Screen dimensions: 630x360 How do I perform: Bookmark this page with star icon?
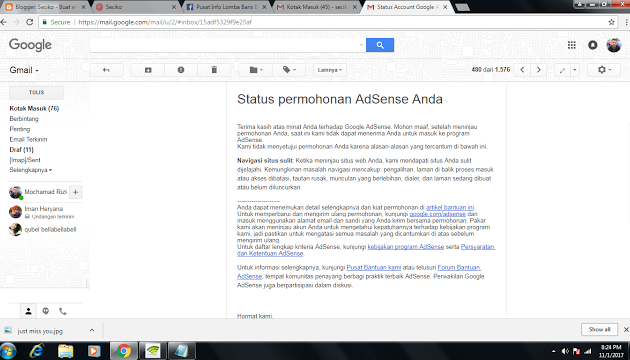(x=611, y=22)
